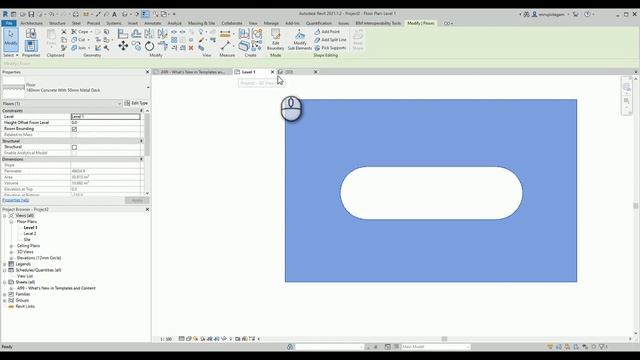Collapse the Structural section header
640x360 pixels.
click(x=142, y=141)
